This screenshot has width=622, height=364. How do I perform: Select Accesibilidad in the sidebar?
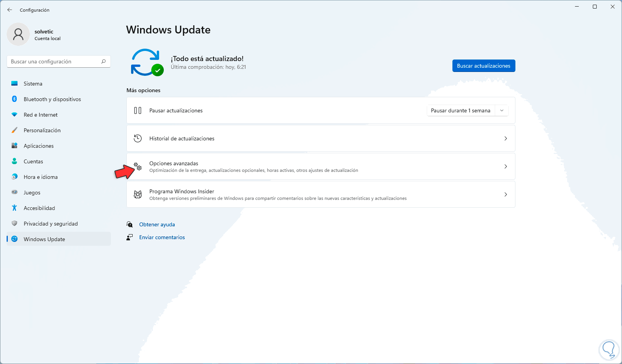click(59, 208)
